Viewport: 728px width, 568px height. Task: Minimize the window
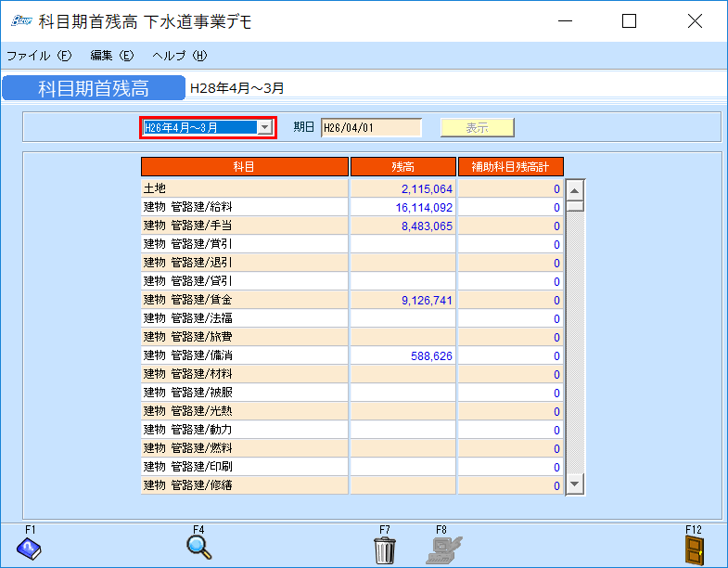565,21
